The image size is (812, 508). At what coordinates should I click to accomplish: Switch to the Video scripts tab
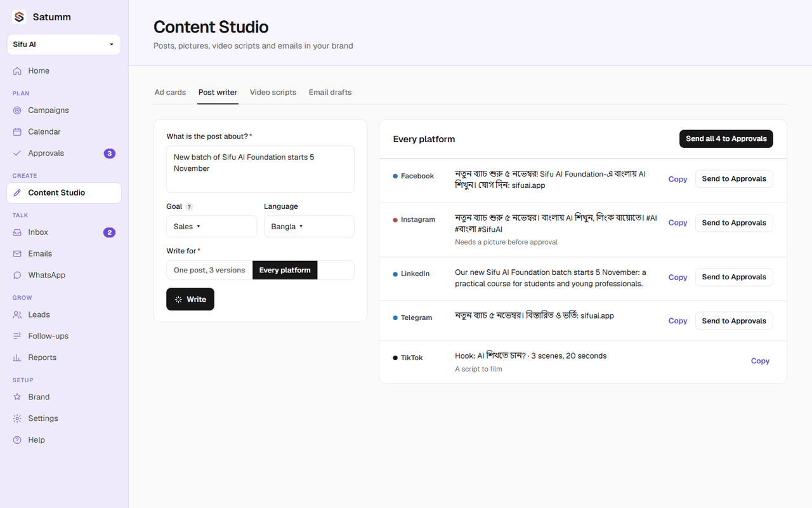(273, 93)
